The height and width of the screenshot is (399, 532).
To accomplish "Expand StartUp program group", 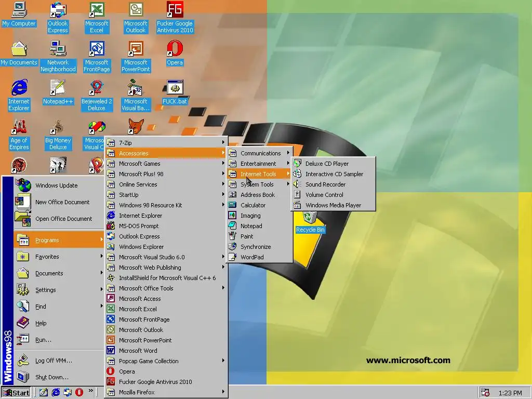I will (x=166, y=195).
